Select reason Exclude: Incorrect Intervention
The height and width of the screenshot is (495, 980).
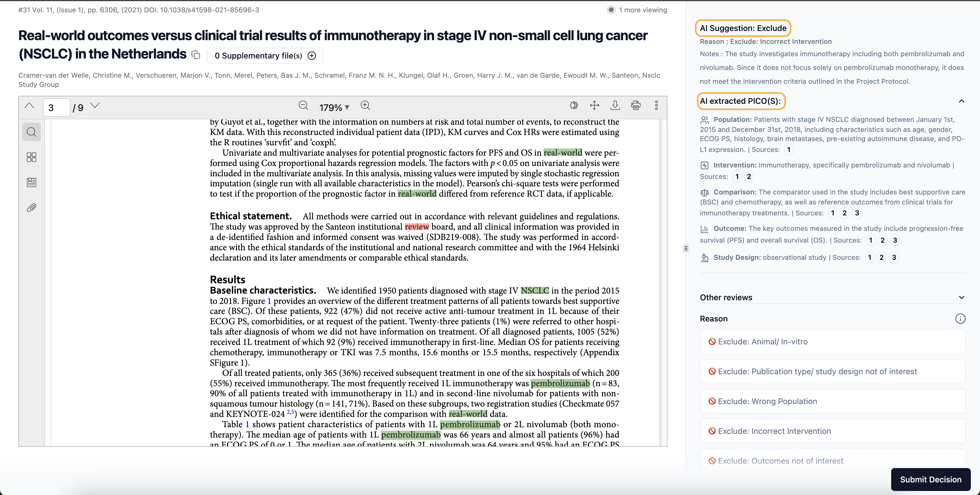pos(832,431)
